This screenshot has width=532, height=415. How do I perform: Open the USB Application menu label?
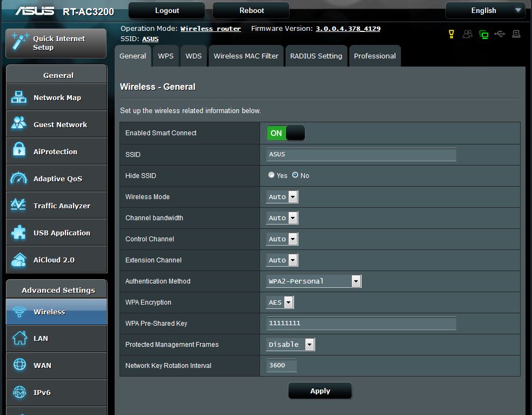(x=62, y=233)
